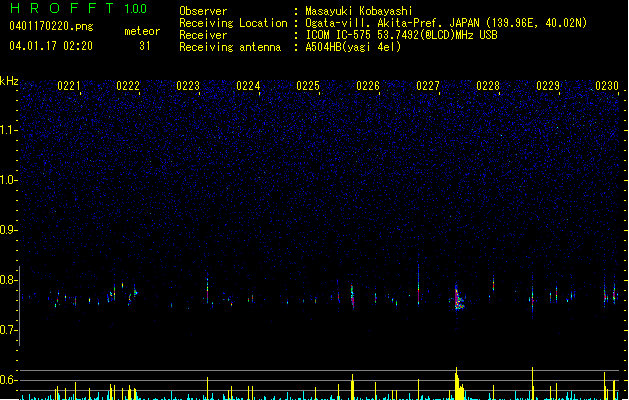Select the 0228 time marker

pyautogui.click(x=488, y=86)
